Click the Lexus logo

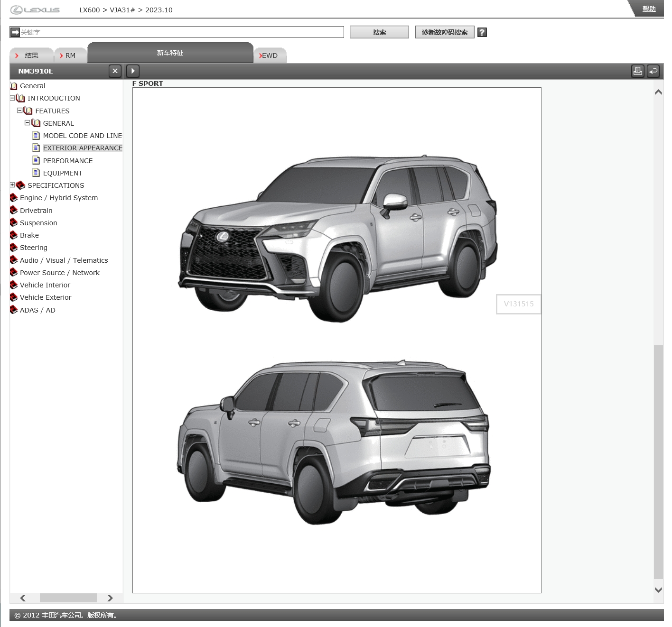point(36,10)
